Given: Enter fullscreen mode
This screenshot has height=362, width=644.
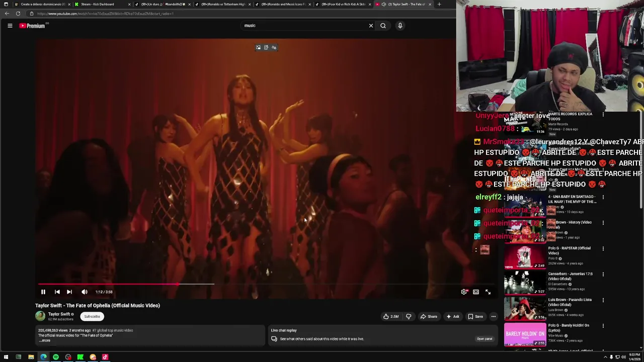Looking at the screenshot, I should tap(488, 292).
